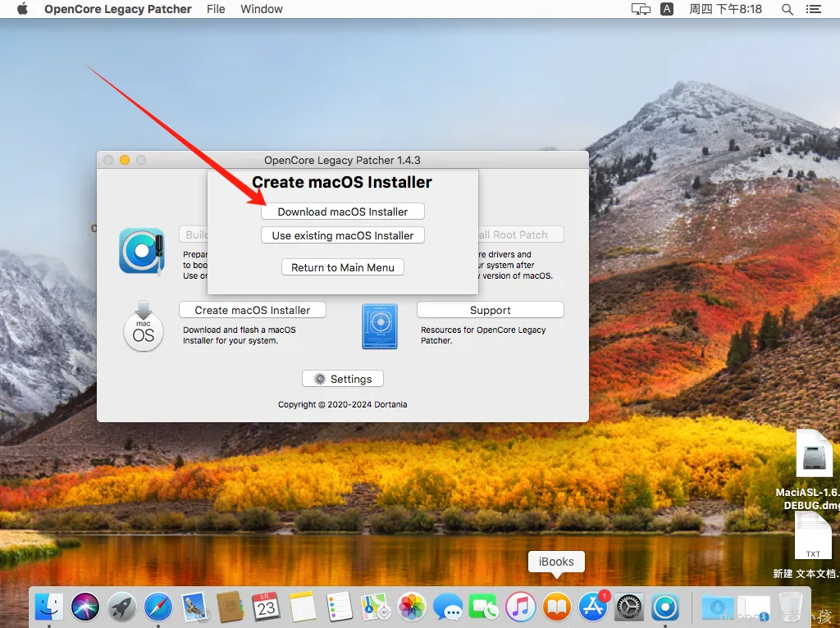The width and height of the screenshot is (840, 628).
Task: Open iTunes from the Dock
Action: [x=520, y=608]
